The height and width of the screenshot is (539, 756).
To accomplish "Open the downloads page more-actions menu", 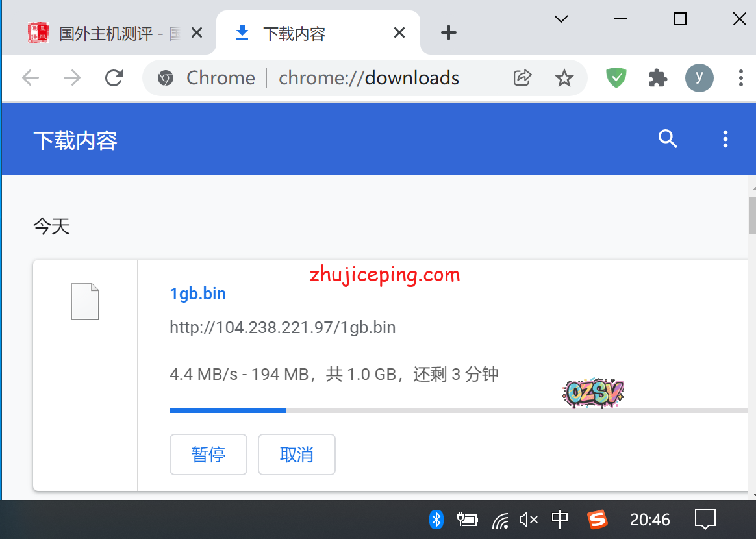I will [725, 138].
